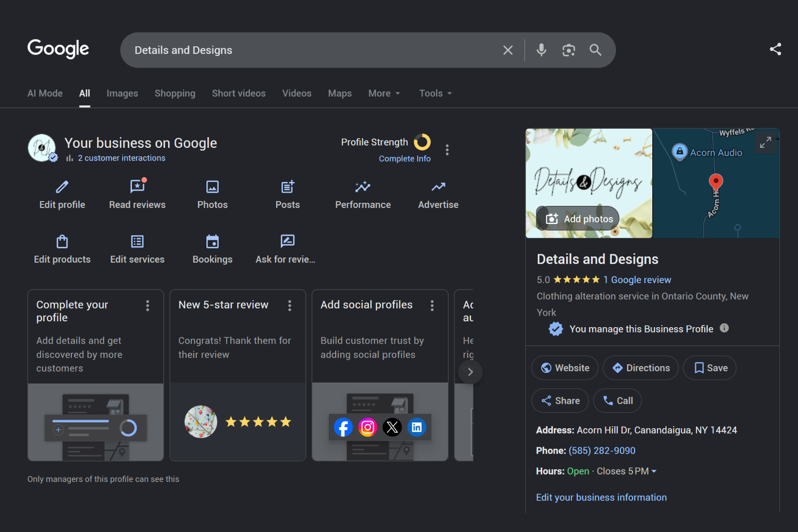
Task: Click the address Acorn Hill Dr, Canandaigua text
Action: (x=657, y=430)
